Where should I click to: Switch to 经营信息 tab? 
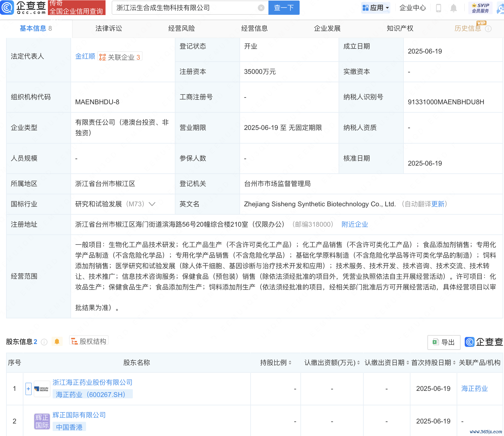255,28
